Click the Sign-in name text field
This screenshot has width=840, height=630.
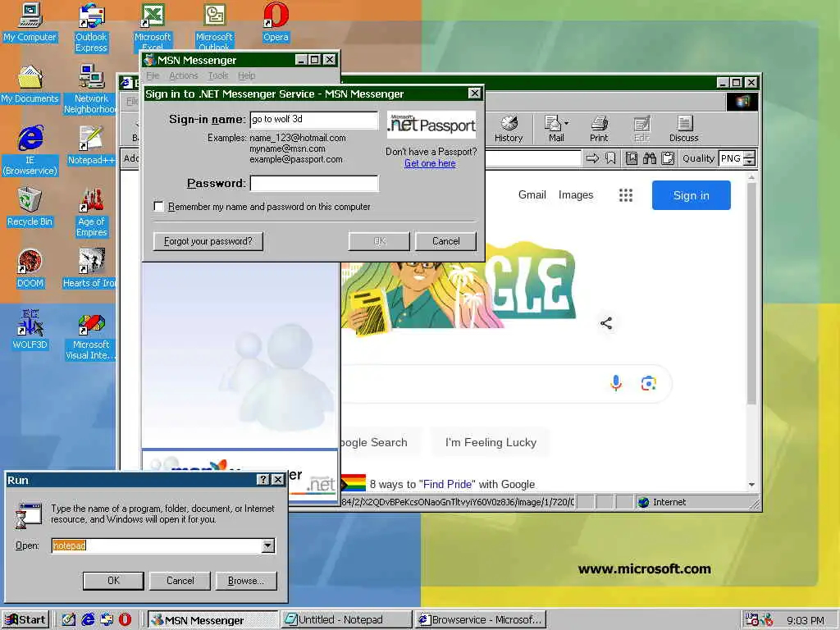(x=314, y=120)
